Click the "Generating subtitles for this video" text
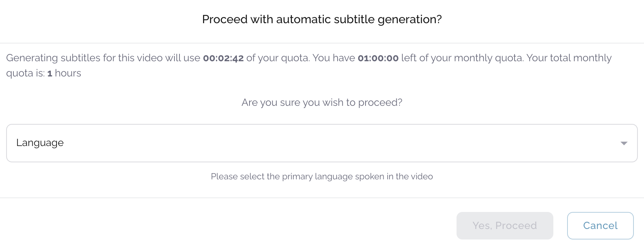644x250 pixels. [x=103, y=58]
